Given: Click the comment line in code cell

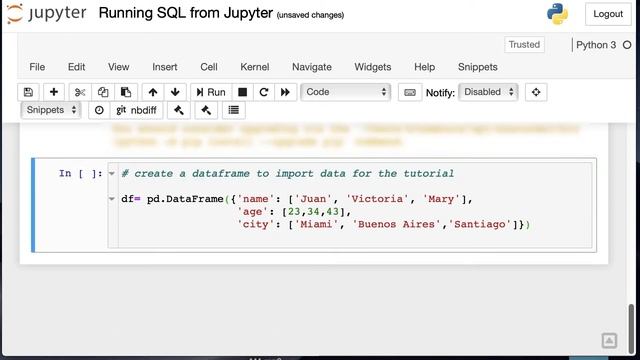Looking at the screenshot, I should 287,173.
